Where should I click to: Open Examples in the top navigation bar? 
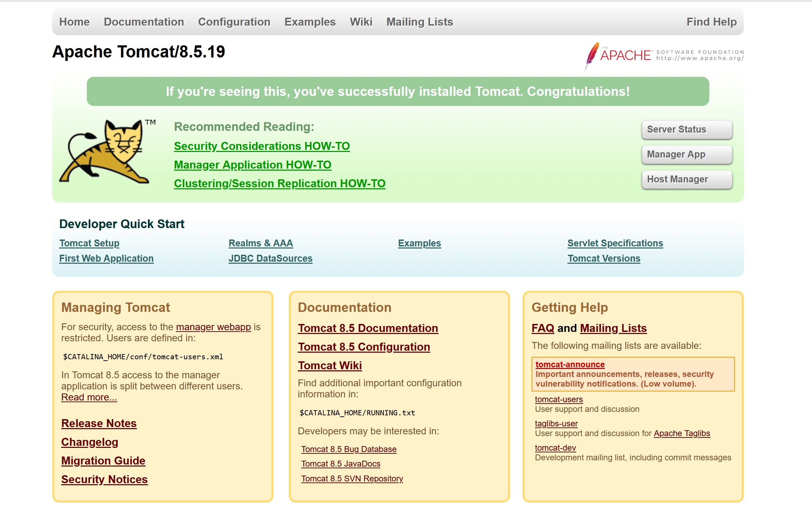[x=310, y=22]
